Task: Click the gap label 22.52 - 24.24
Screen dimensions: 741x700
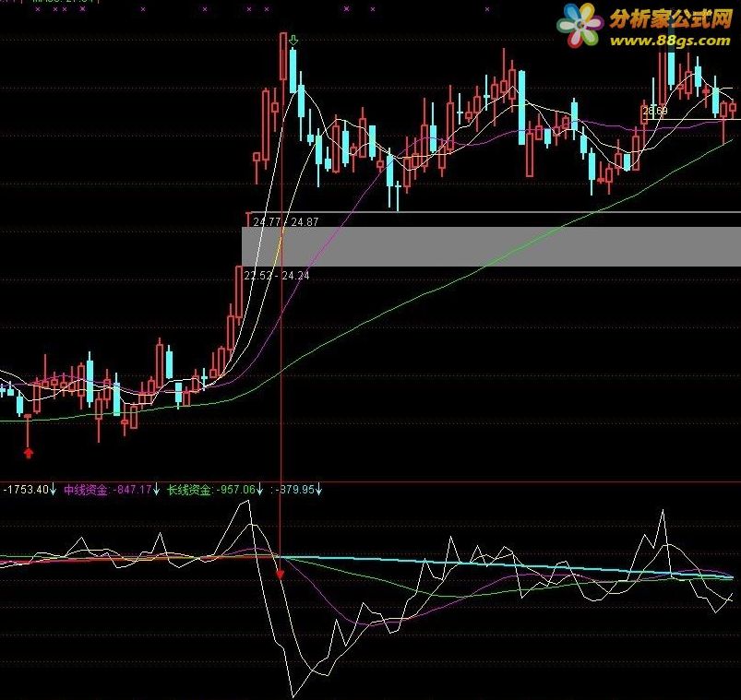Action: pyautogui.click(x=277, y=275)
